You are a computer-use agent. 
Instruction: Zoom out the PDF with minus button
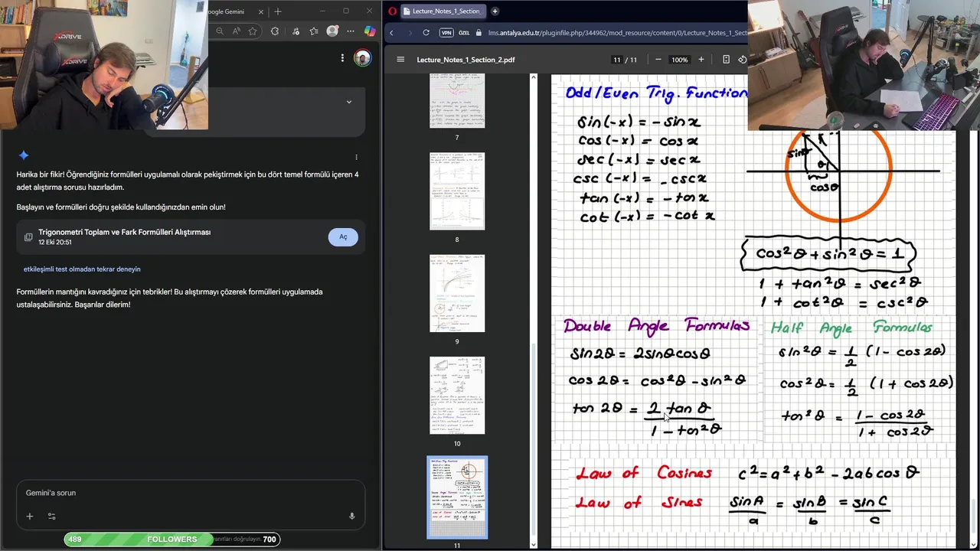658,60
